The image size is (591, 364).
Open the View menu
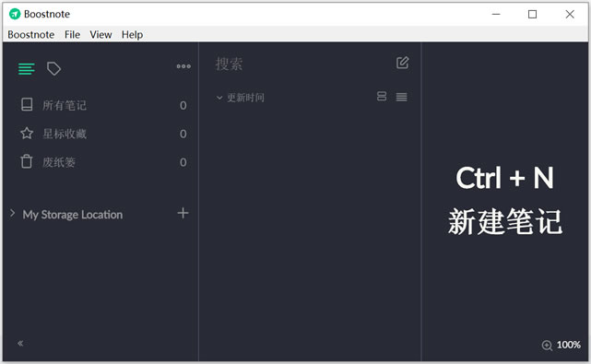pos(100,35)
